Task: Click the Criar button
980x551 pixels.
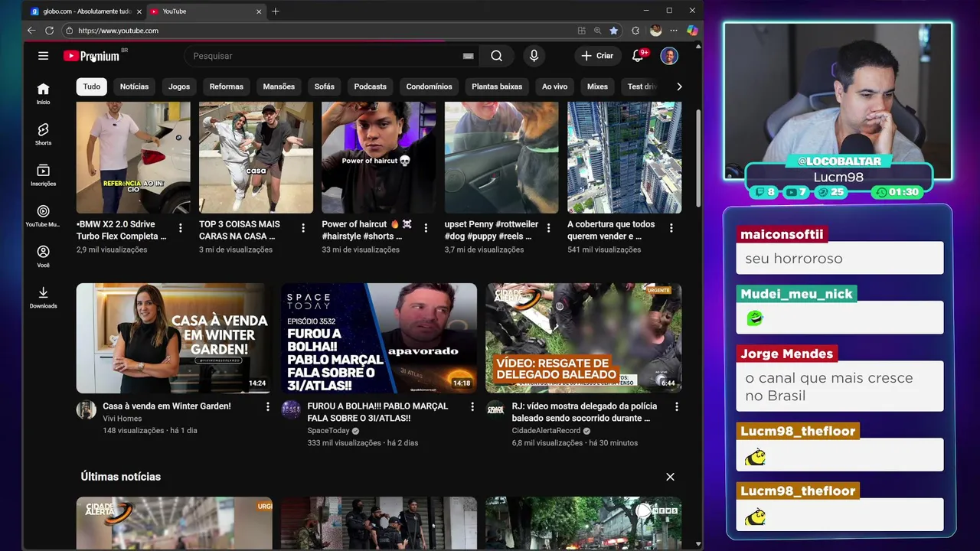Action: pos(597,56)
